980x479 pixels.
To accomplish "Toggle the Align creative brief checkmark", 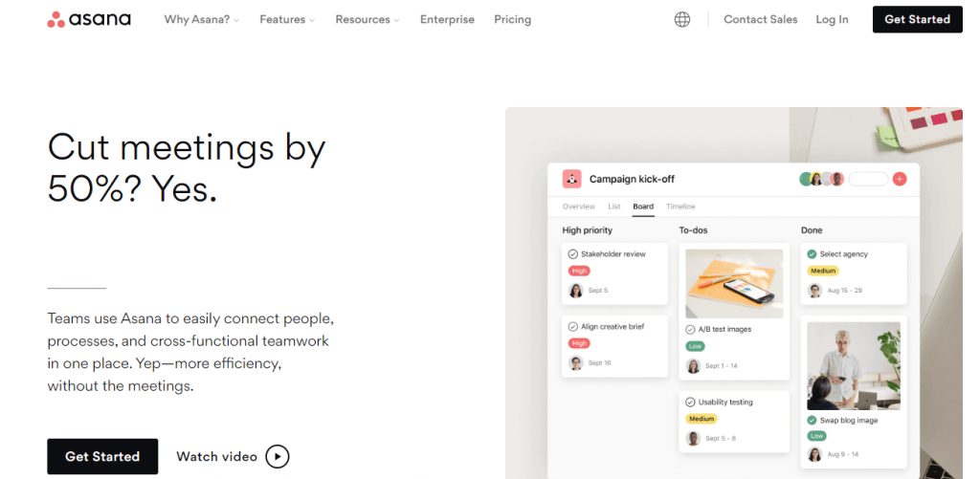I will click(x=572, y=327).
